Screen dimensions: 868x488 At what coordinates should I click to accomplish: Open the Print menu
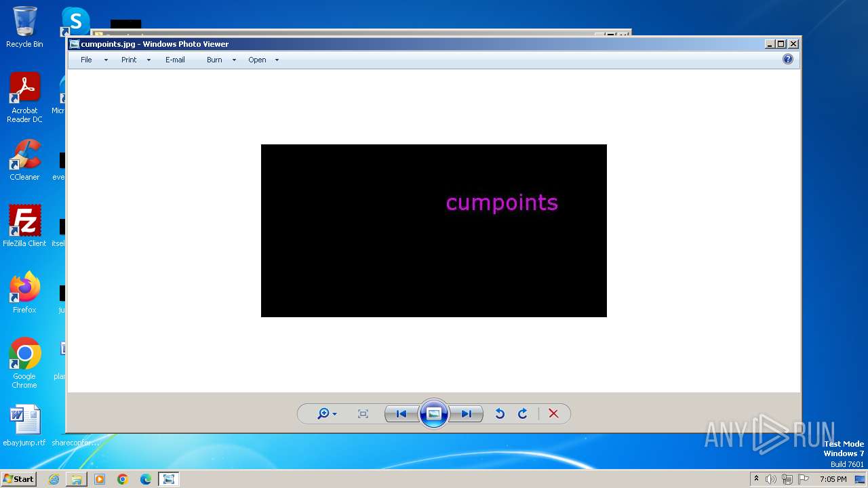[x=129, y=60]
